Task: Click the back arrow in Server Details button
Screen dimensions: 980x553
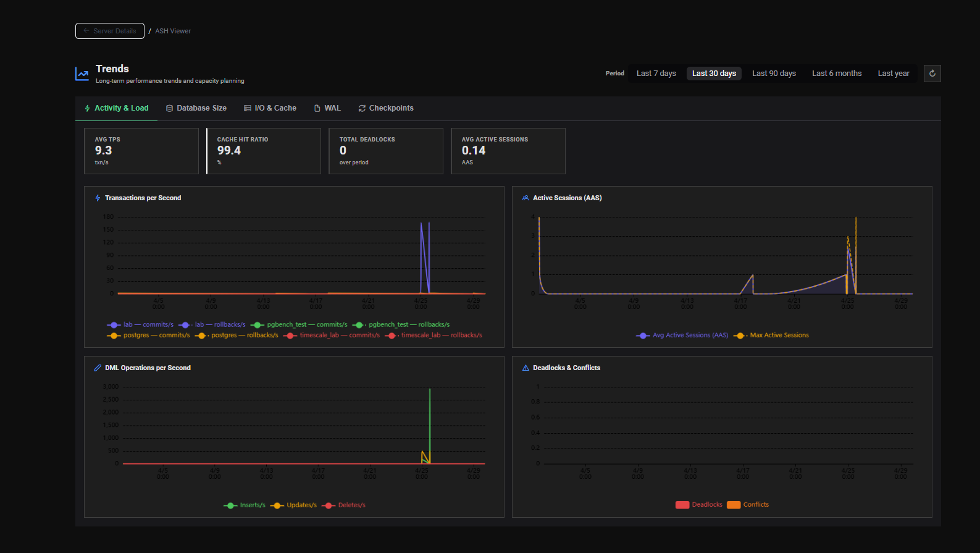Action: tap(86, 31)
